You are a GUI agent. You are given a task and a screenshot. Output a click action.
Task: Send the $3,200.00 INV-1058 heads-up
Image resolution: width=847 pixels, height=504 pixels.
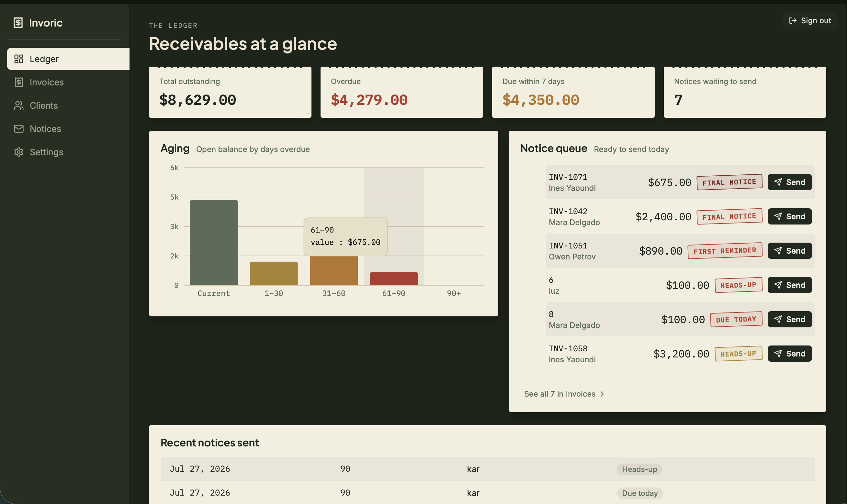(x=789, y=354)
